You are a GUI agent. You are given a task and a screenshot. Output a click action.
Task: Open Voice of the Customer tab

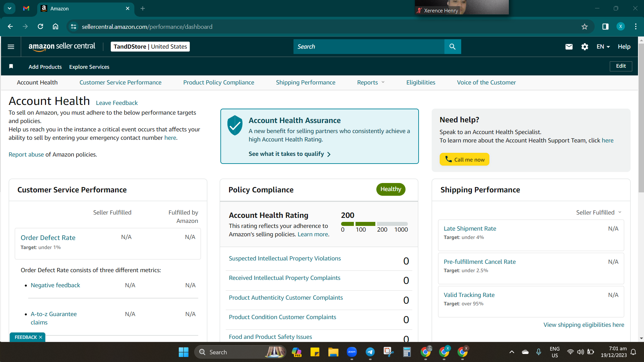click(486, 82)
